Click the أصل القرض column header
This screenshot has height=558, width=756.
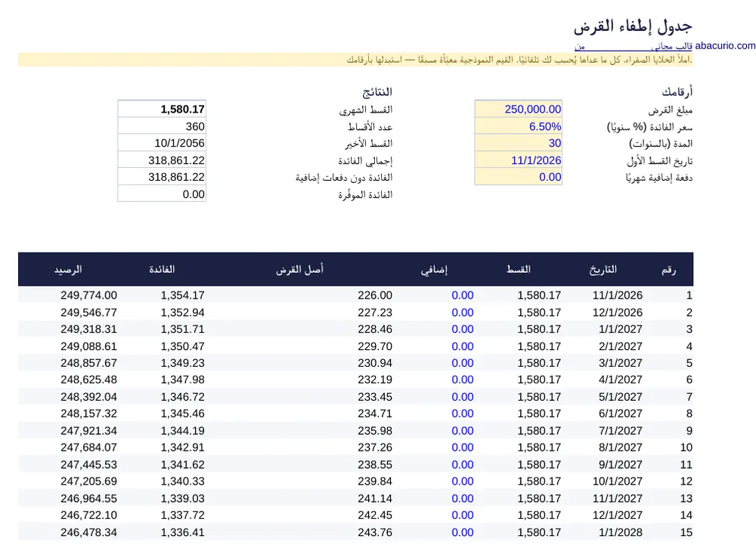tap(299, 270)
